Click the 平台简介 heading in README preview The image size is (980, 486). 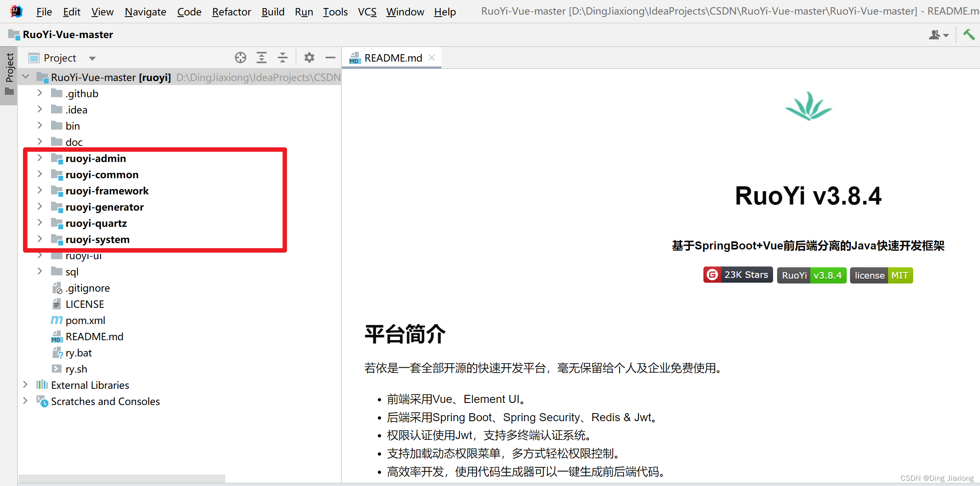[405, 335]
